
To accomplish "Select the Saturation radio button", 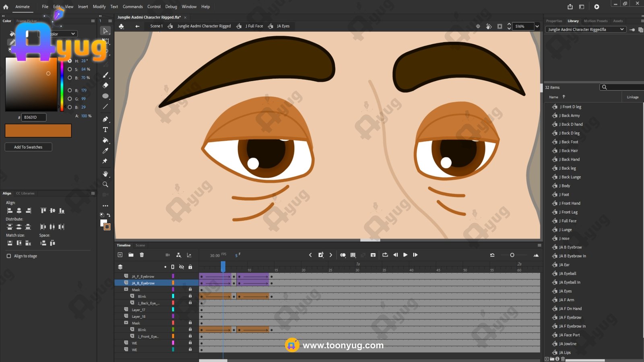I will pos(70,69).
